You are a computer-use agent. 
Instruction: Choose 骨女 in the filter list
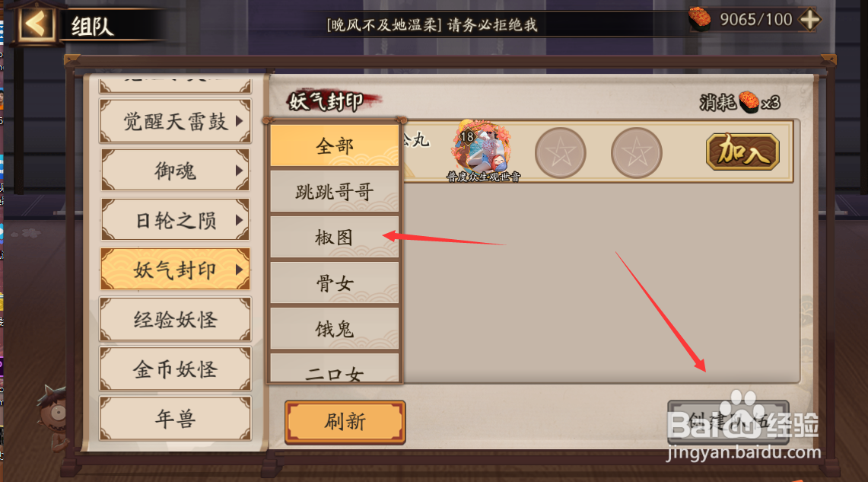coord(335,283)
